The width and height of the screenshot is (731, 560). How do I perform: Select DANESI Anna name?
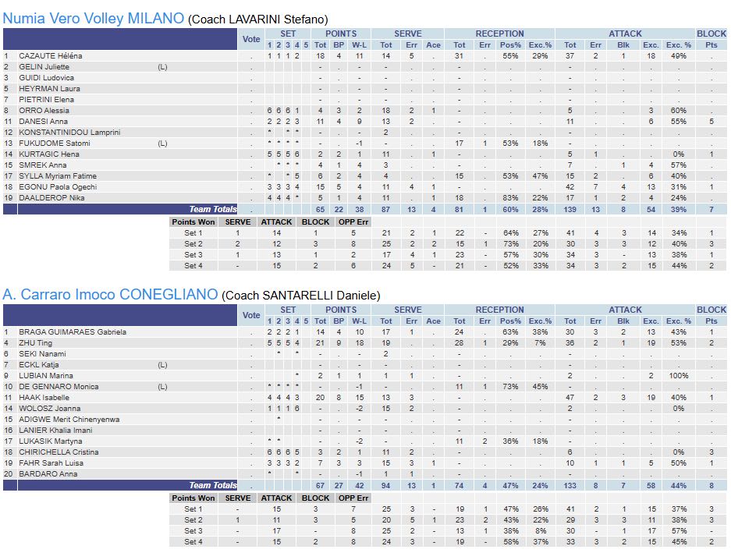[x=43, y=122]
